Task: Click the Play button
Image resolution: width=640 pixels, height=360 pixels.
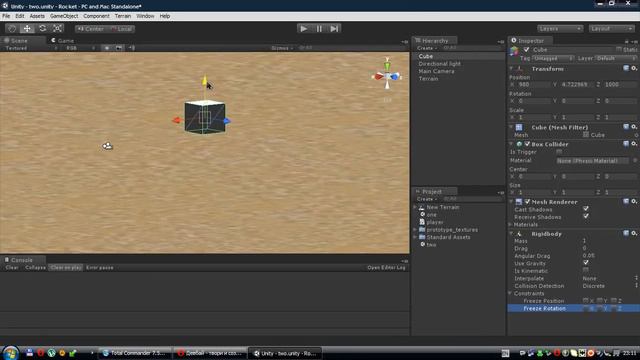Action: 304,29
